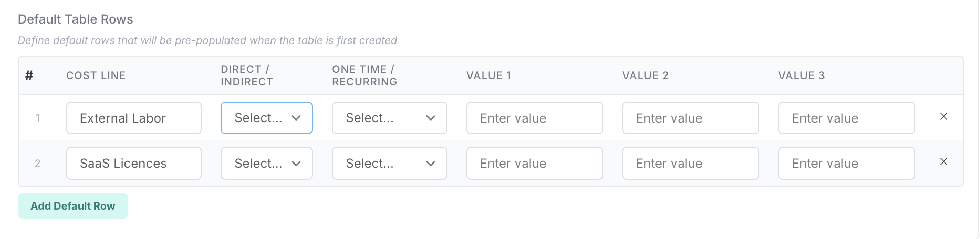980x239 pixels.
Task: Focus Value 3 field for External Labor
Action: click(x=846, y=118)
